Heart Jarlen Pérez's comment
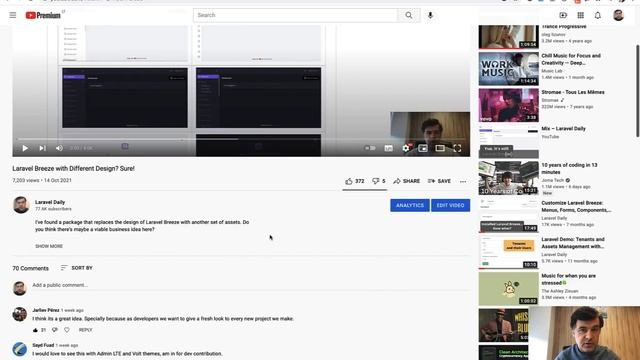 [67, 330]
